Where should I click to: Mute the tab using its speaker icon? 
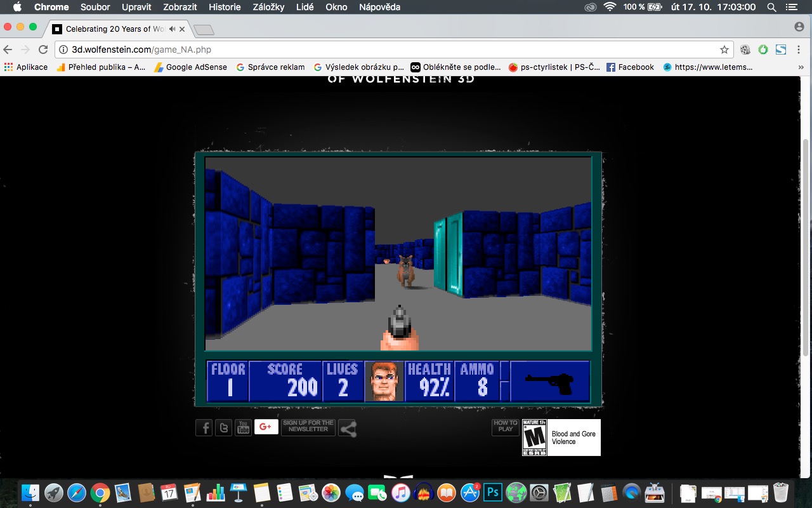coord(172,29)
